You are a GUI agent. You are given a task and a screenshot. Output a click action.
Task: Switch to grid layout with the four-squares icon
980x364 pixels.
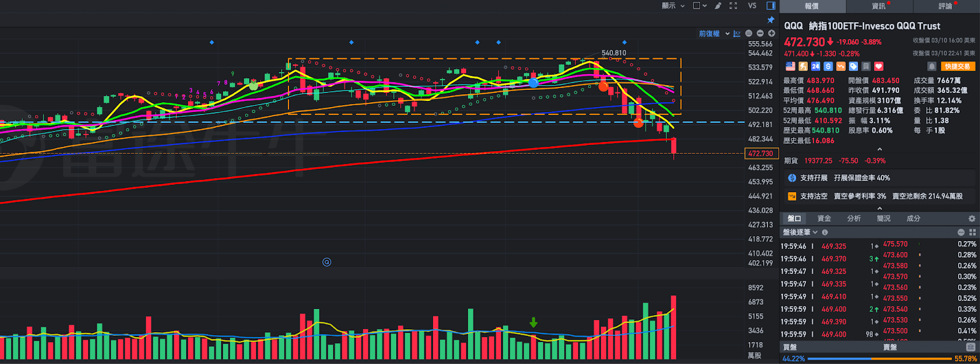pyautogui.click(x=973, y=232)
